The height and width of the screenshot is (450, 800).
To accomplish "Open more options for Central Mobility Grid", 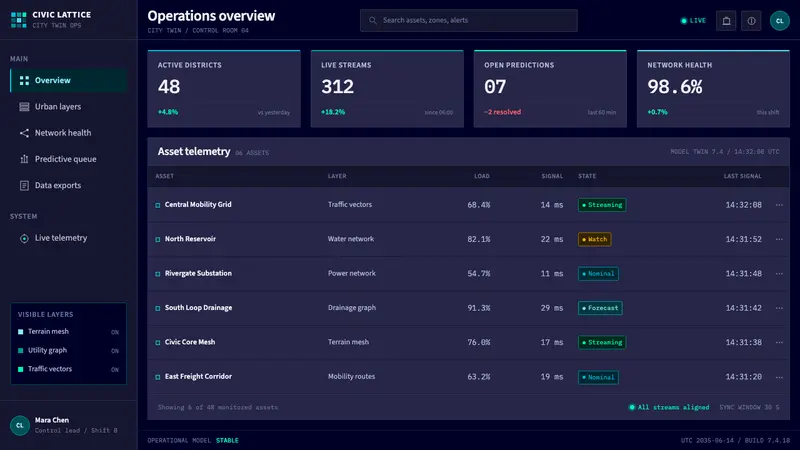I will pos(779,205).
